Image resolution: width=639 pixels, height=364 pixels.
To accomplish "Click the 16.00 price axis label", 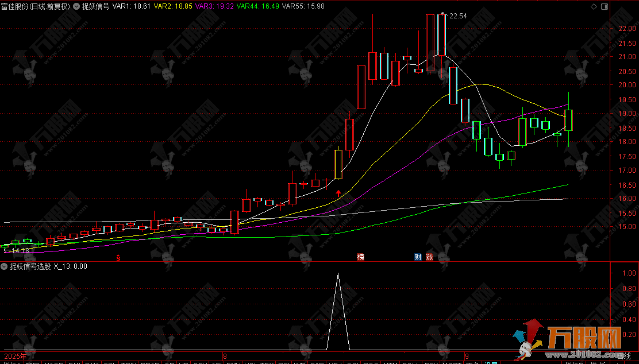I will click(627, 198).
